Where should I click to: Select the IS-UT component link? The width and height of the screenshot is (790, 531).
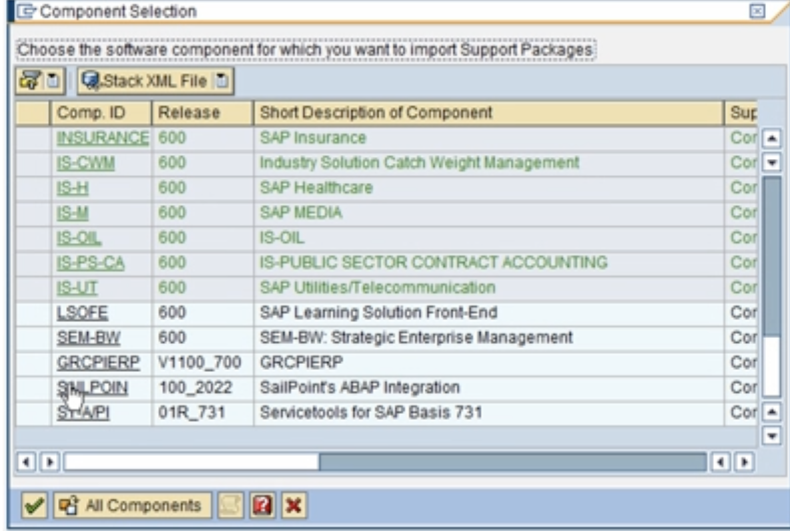coord(77,288)
